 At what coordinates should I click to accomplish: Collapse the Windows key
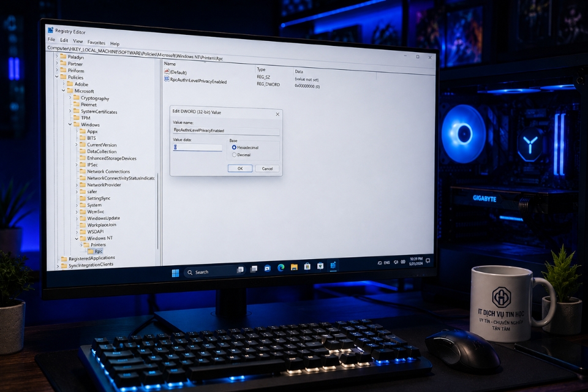(x=70, y=124)
